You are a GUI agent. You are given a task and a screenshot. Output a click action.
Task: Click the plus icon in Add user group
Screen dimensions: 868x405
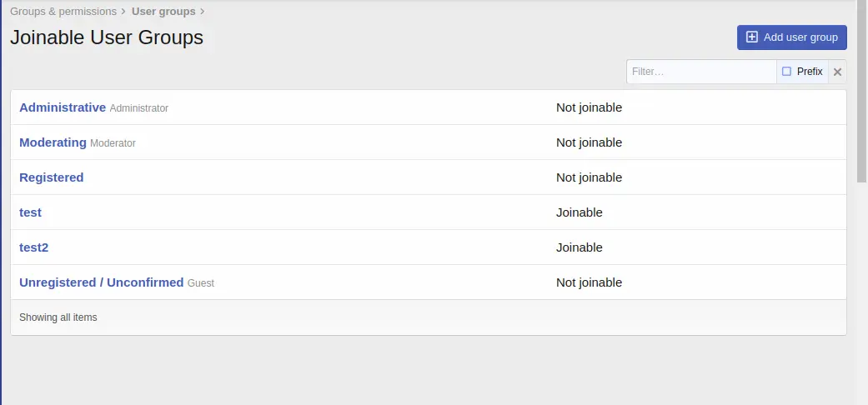coord(752,37)
